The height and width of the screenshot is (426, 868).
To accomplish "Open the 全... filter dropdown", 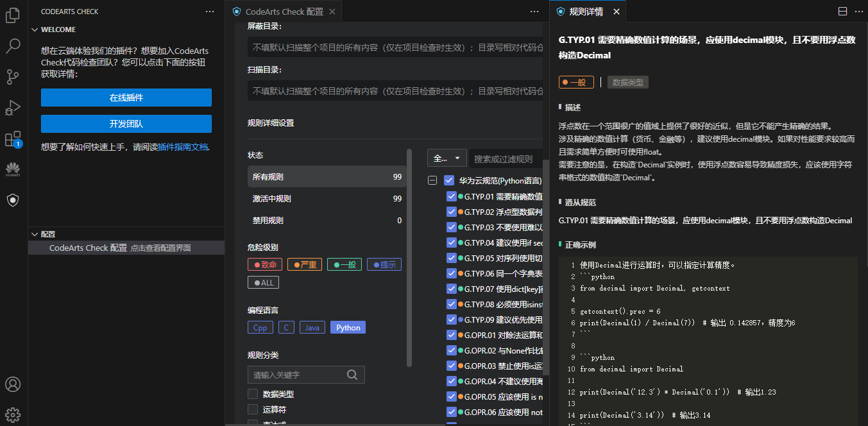I will tap(447, 158).
